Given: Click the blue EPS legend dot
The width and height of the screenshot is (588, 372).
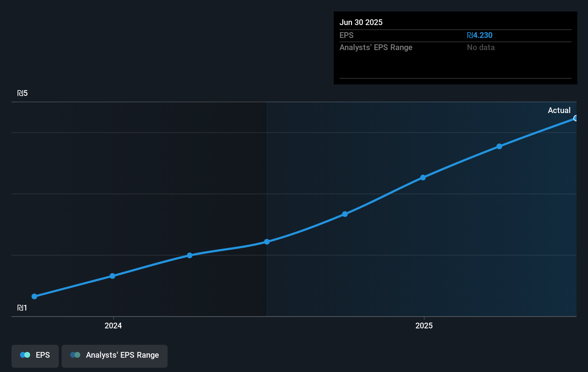Looking at the screenshot, I should coord(25,355).
